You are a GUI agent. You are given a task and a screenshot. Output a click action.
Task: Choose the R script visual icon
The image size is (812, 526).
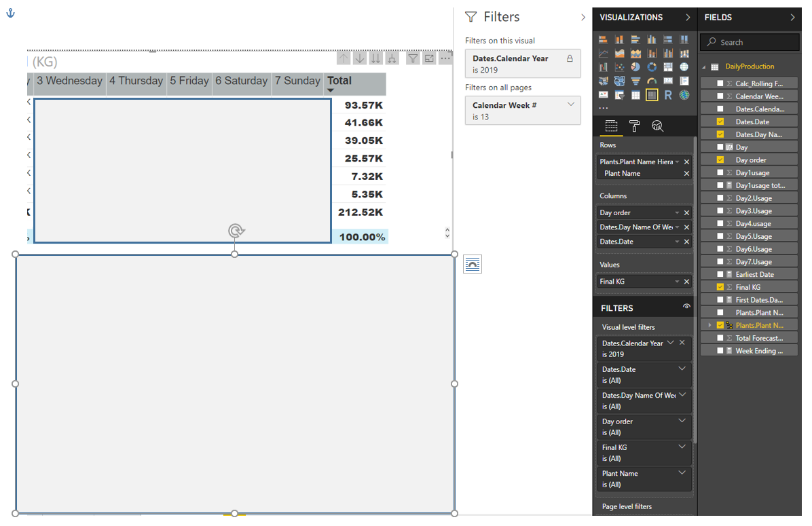[668, 95]
